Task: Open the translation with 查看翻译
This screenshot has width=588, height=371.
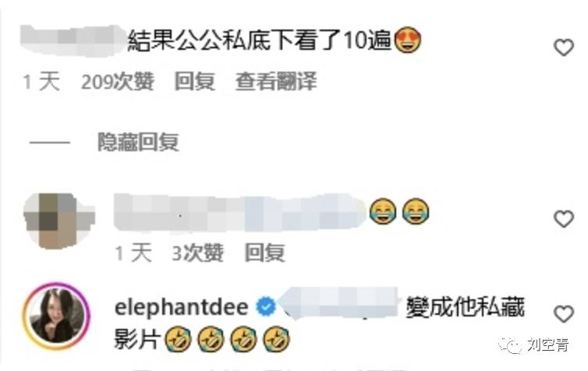Action: click(x=276, y=81)
